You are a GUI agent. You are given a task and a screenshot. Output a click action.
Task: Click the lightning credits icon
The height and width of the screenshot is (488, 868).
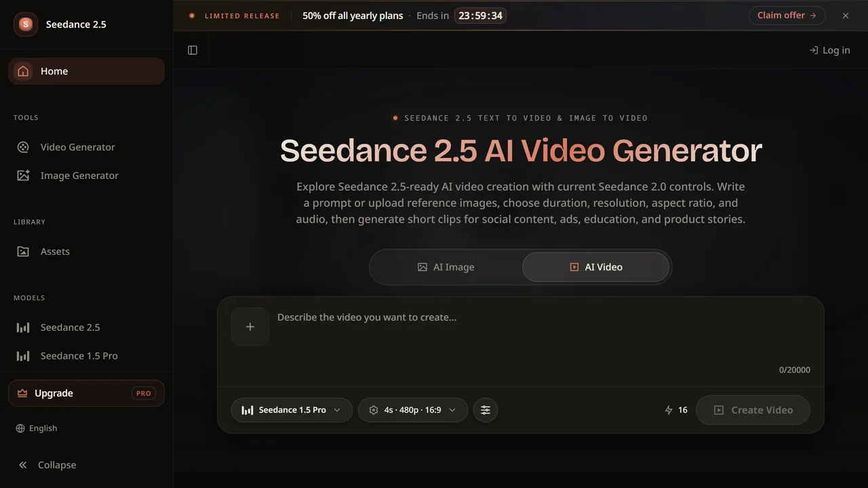(x=669, y=410)
